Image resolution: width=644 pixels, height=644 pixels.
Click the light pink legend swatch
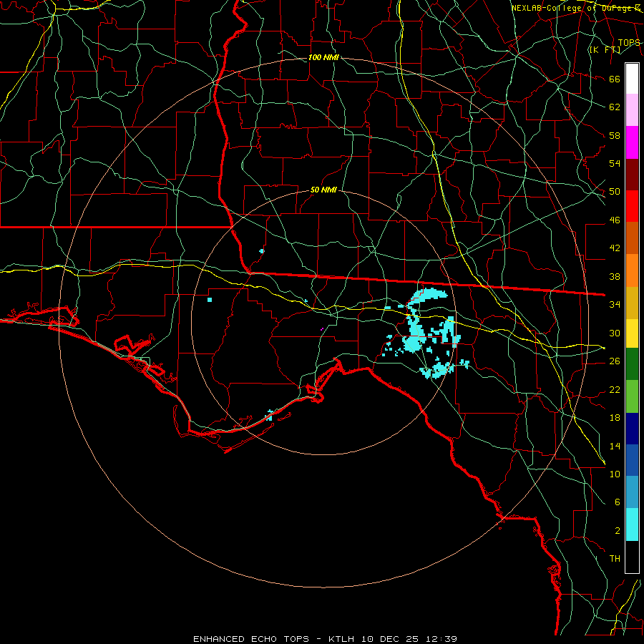point(632,110)
